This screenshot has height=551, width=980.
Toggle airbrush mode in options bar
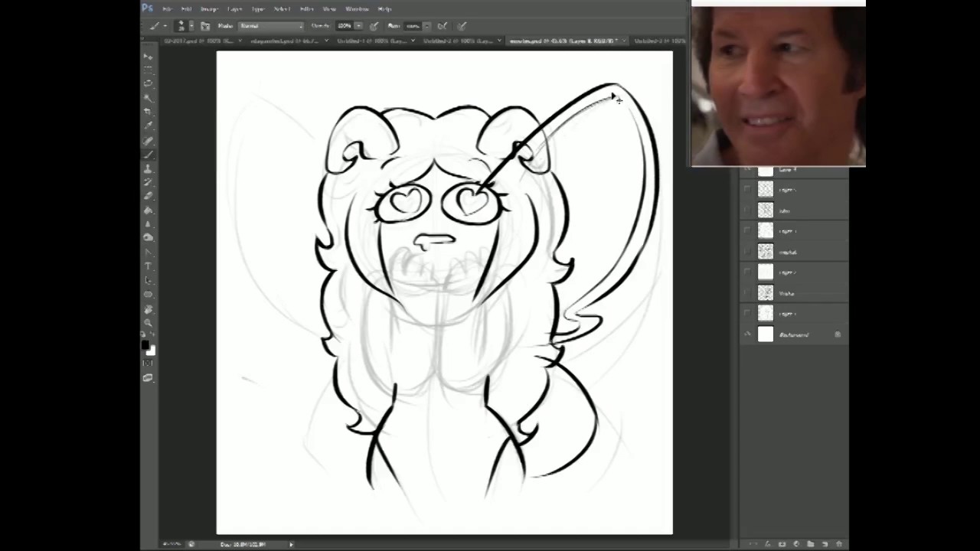[443, 26]
